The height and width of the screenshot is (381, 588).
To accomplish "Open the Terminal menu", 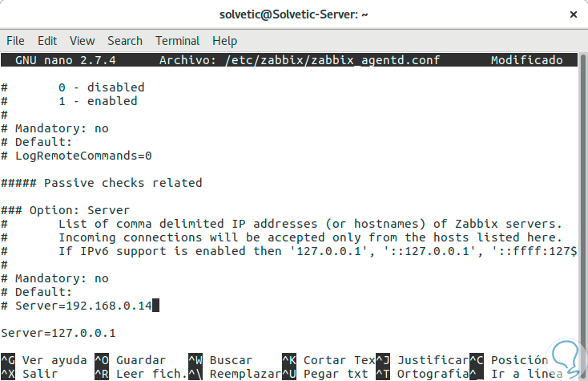I will point(177,41).
